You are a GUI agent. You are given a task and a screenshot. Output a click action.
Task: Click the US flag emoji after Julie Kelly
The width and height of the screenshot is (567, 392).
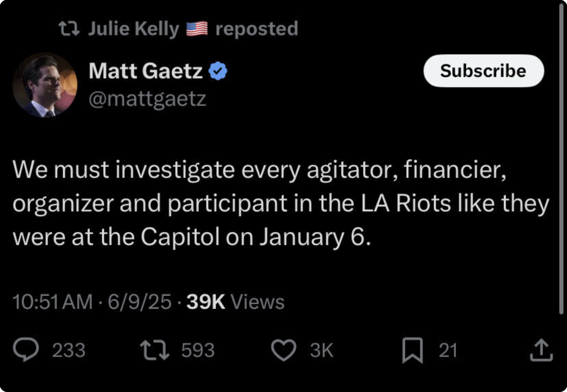tap(197, 29)
